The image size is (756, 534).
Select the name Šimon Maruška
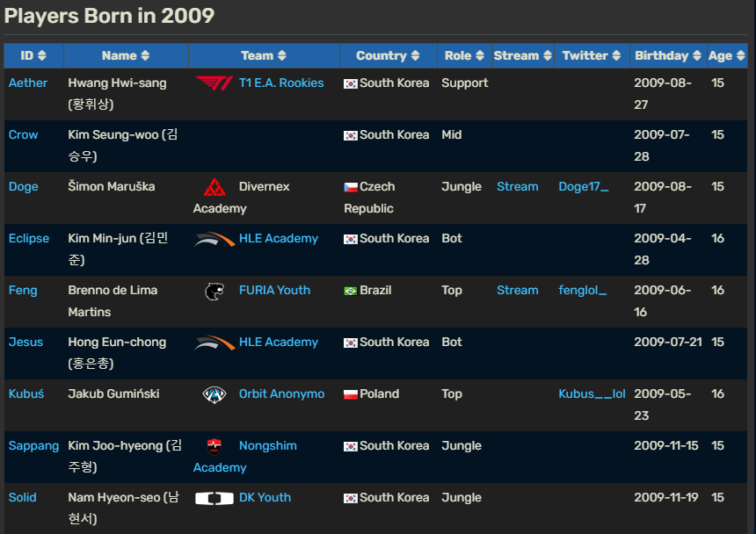click(112, 187)
